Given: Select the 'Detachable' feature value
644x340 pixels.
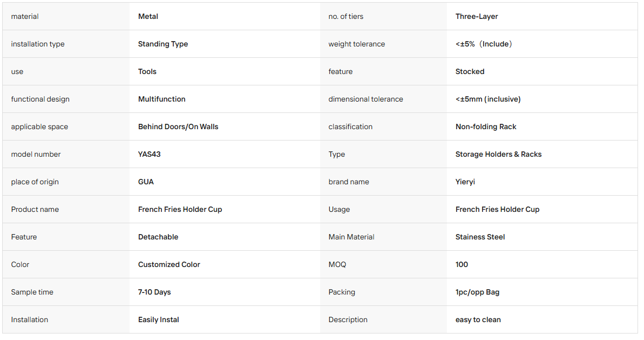Looking at the screenshot, I should [x=158, y=237].
